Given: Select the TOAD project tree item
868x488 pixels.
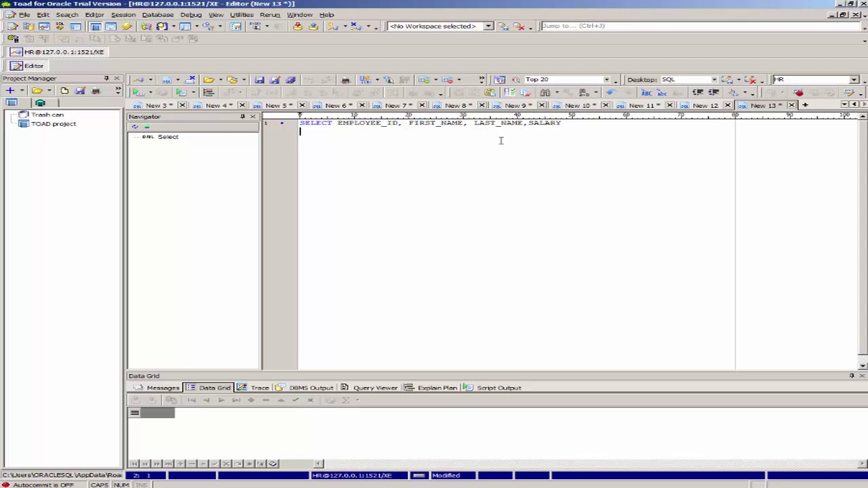Looking at the screenshot, I should 53,124.
